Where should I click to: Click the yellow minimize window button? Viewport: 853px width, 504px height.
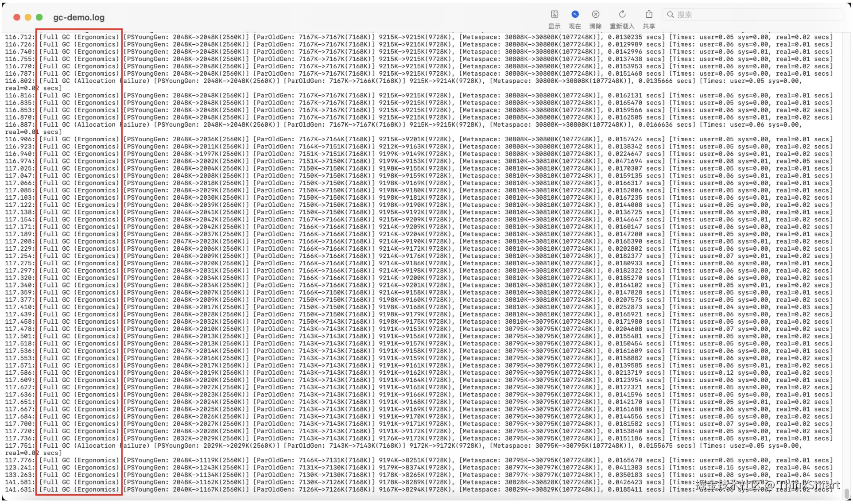click(x=28, y=17)
